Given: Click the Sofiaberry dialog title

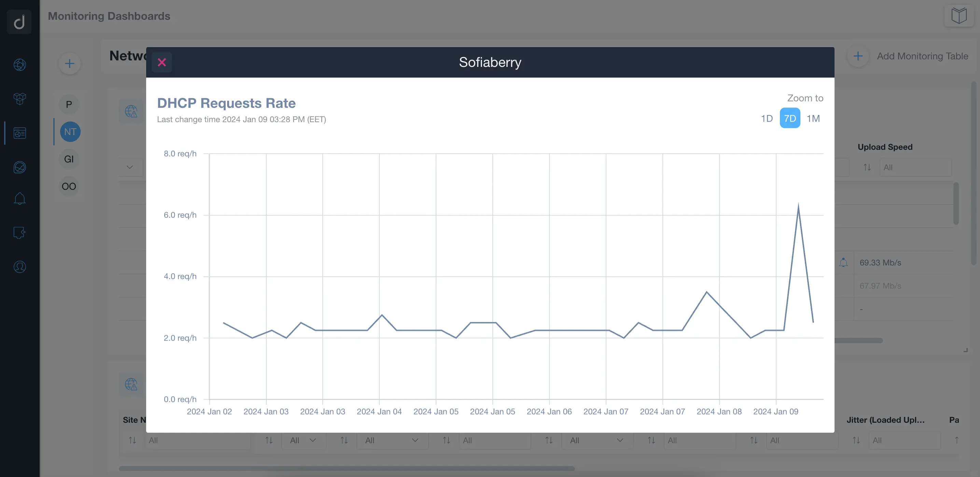Looking at the screenshot, I should pos(490,62).
